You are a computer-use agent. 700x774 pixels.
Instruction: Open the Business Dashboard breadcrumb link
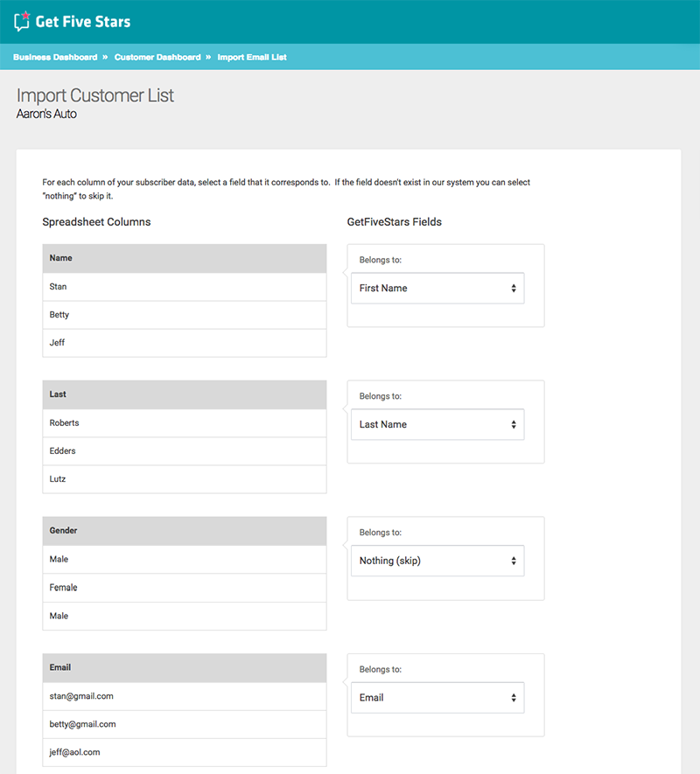[x=55, y=57]
